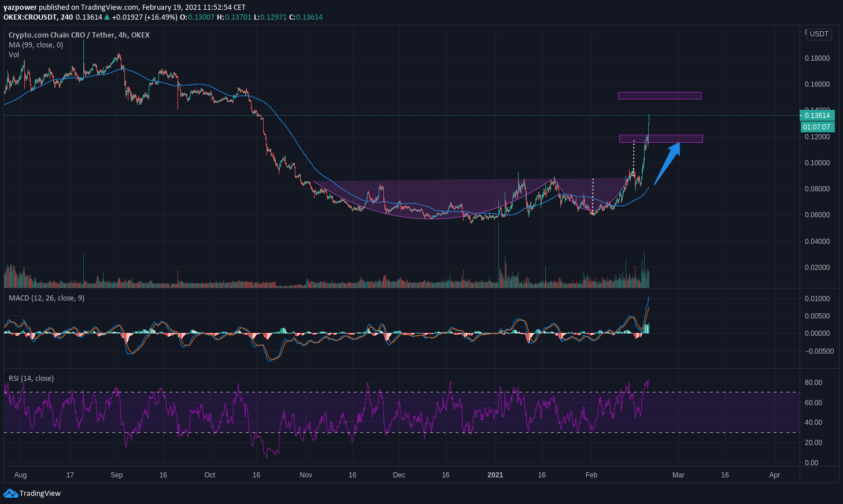The width and height of the screenshot is (843, 504).
Task: Click the Oct date label on time axis
Action: [209, 475]
